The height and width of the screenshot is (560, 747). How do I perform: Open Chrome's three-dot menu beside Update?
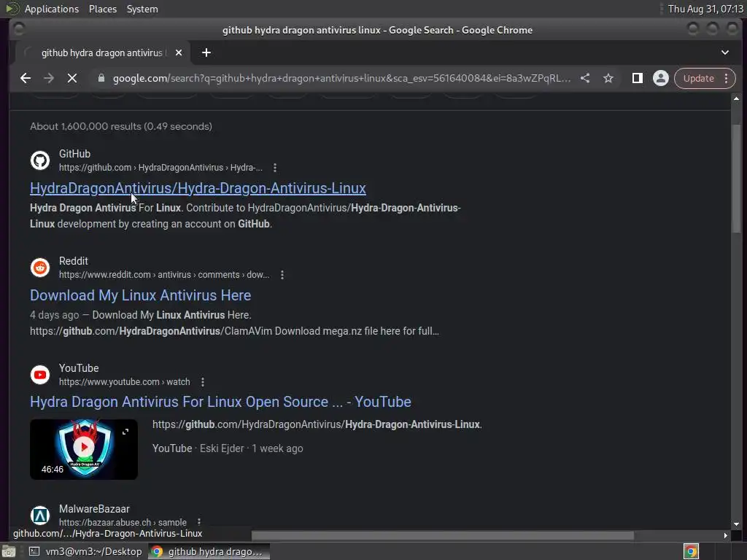727,78
